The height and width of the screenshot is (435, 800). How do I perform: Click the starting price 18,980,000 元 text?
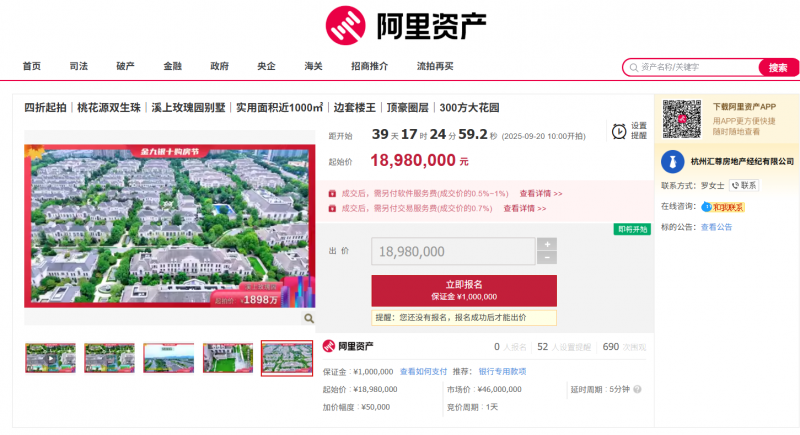pyautogui.click(x=419, y=161)
